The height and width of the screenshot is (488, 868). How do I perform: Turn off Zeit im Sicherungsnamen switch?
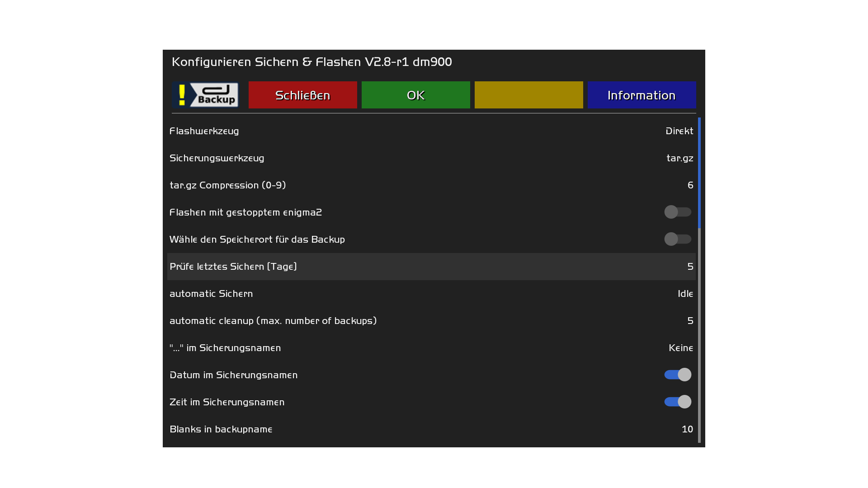click(677, 402)
